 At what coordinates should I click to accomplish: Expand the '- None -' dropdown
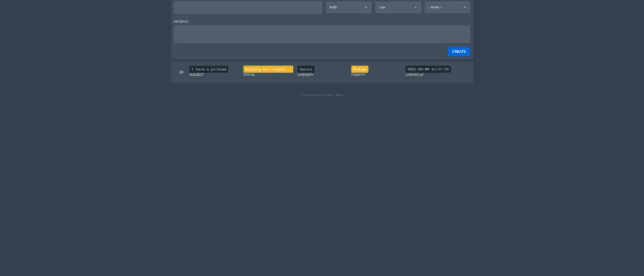(x=447, y=7)
